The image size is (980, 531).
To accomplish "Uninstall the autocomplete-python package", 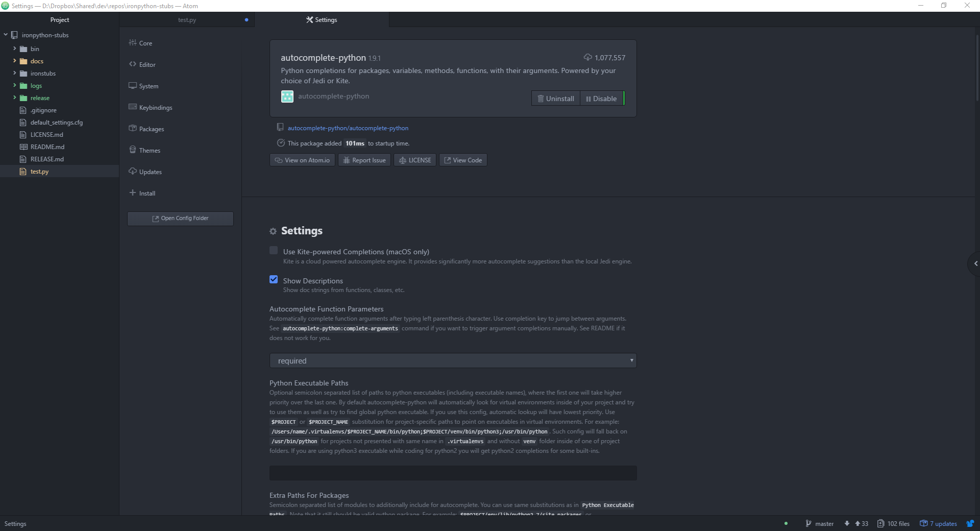I will point(555,99).
